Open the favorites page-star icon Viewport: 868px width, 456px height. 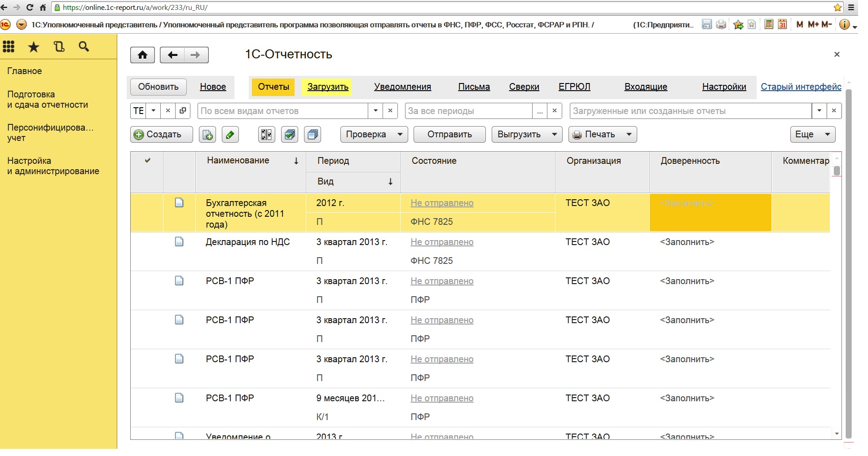(x=752, y=24)
